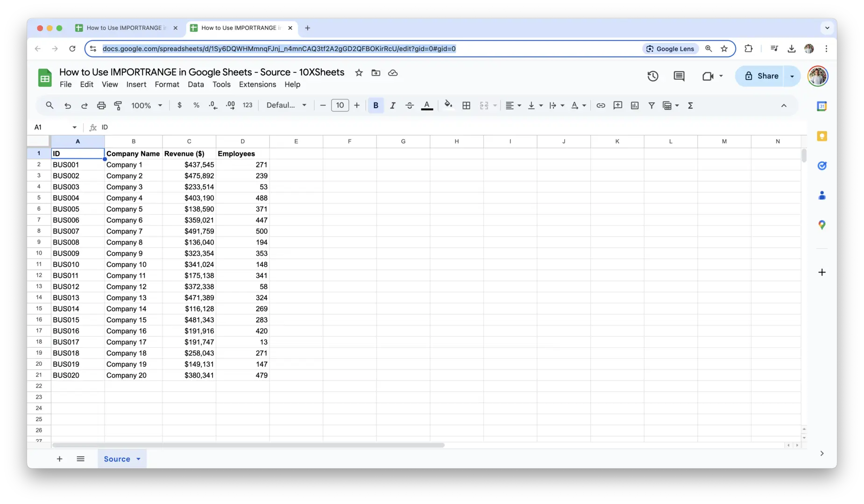
Task: Insert a link in the cell
Action: click(601, 105)
